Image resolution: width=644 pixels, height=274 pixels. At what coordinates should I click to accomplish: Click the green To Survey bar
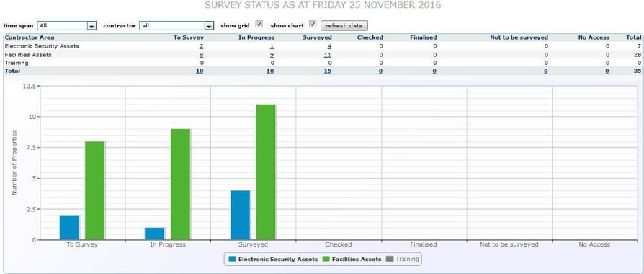(x=95, y=190)
